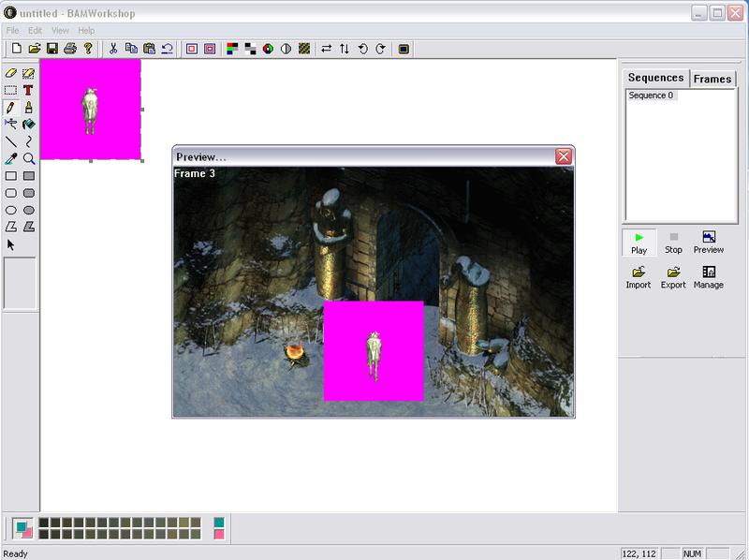Click the yellow Help question mark icon
This screenshot has width=749, height=560.
click(88, 49)
